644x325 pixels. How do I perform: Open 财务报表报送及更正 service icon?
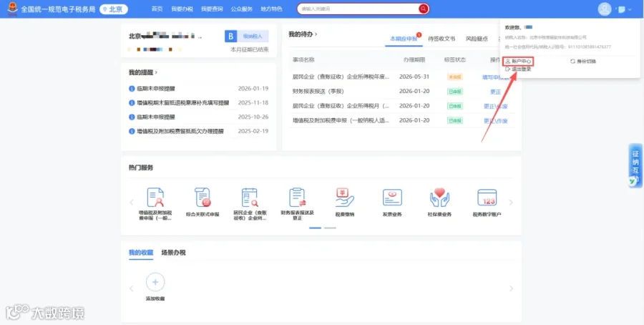(x=297, y=198)
